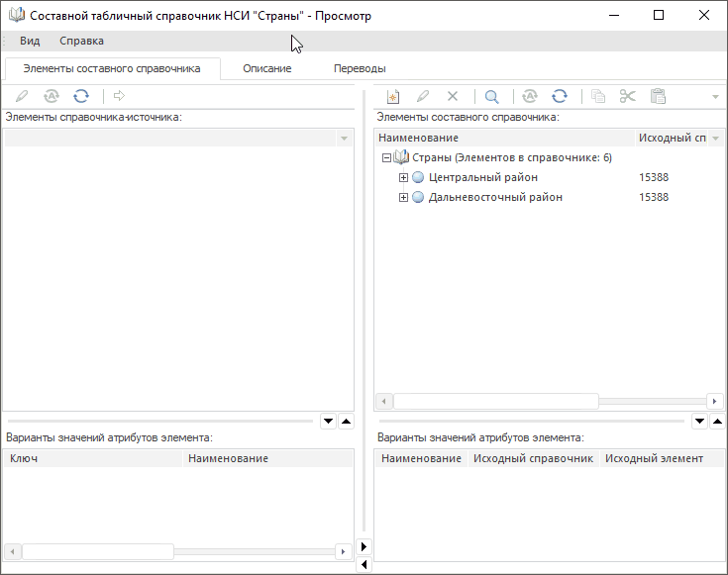Click the search magnifier icon in right toolbar
Screen dimensions: 728x575
click(x=491, y=96)
